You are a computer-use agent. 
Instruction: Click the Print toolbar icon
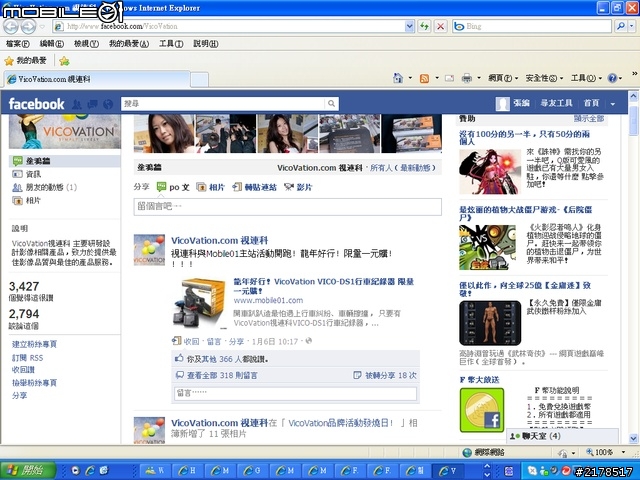point(467,78)
